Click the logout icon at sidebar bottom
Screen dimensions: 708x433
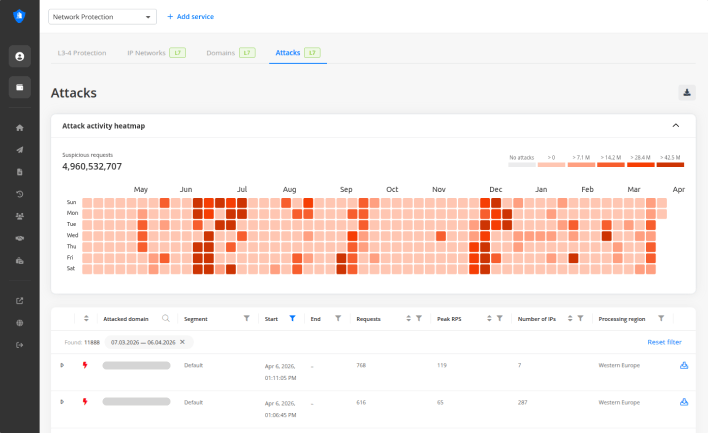pos(20,345)
